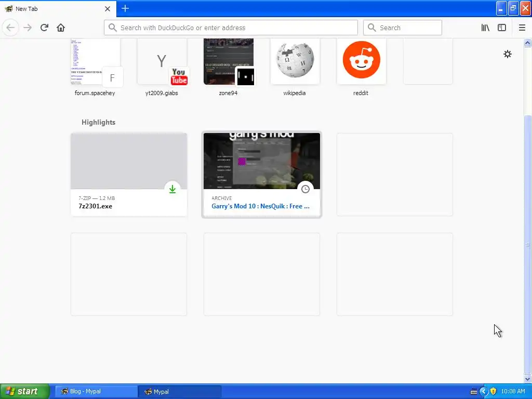Screen dimensions: 532x399
Task: Click the wikipedia label text
Action: pos(295,93)
